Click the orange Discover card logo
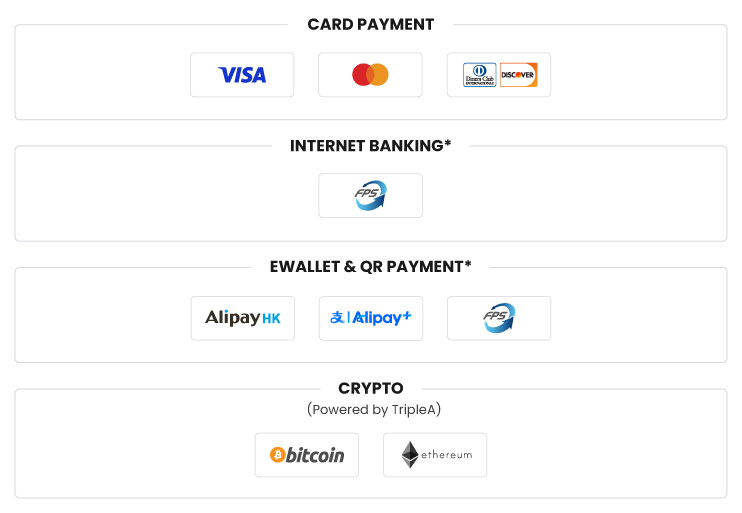Screen dimensions: 742x513 click(519, 75)
